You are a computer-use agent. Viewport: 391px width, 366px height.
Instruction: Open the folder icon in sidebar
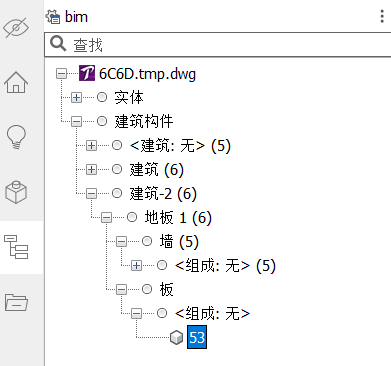click(16, 302)
